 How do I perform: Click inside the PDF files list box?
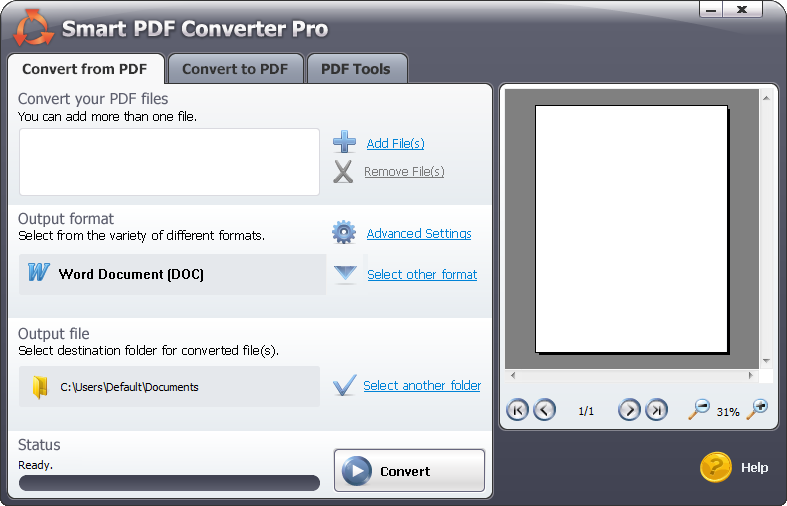[169, 162]
